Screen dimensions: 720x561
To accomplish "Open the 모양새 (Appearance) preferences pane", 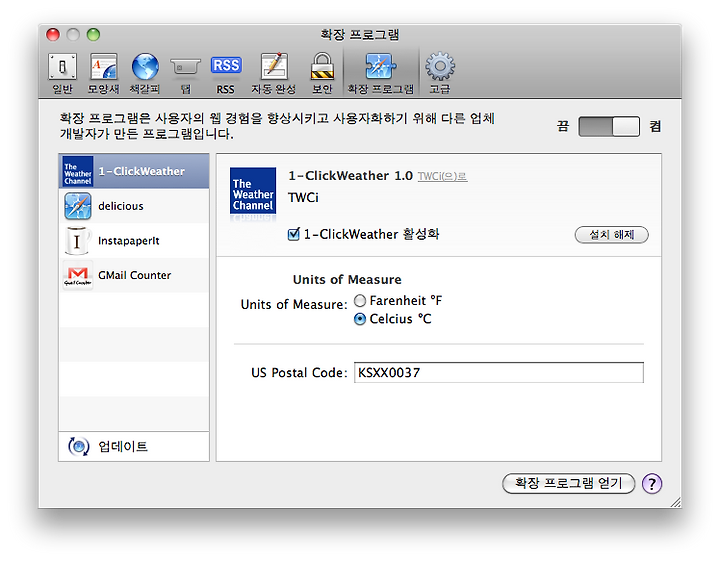I will pos(103,73).
